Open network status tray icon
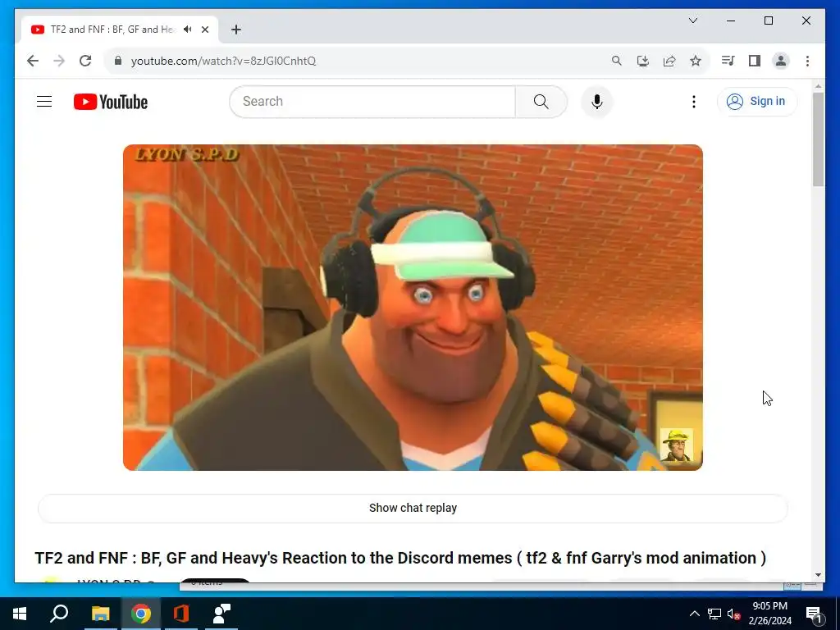The width and height of the screenshot is (840, 630). (714, 614)
